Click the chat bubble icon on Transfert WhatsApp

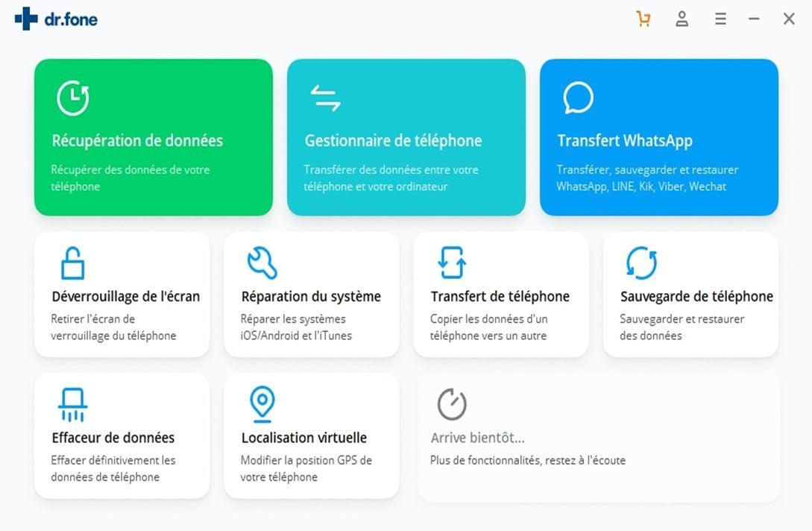(578, 98)
